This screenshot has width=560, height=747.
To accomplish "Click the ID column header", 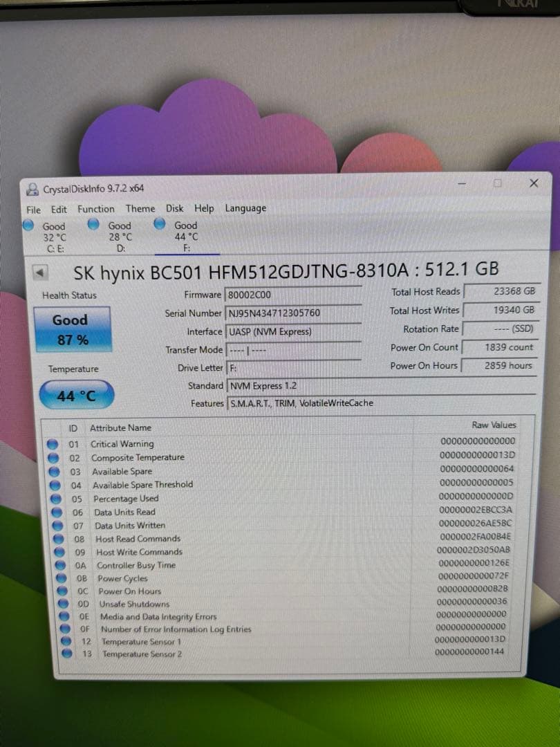I will (73, 428).
